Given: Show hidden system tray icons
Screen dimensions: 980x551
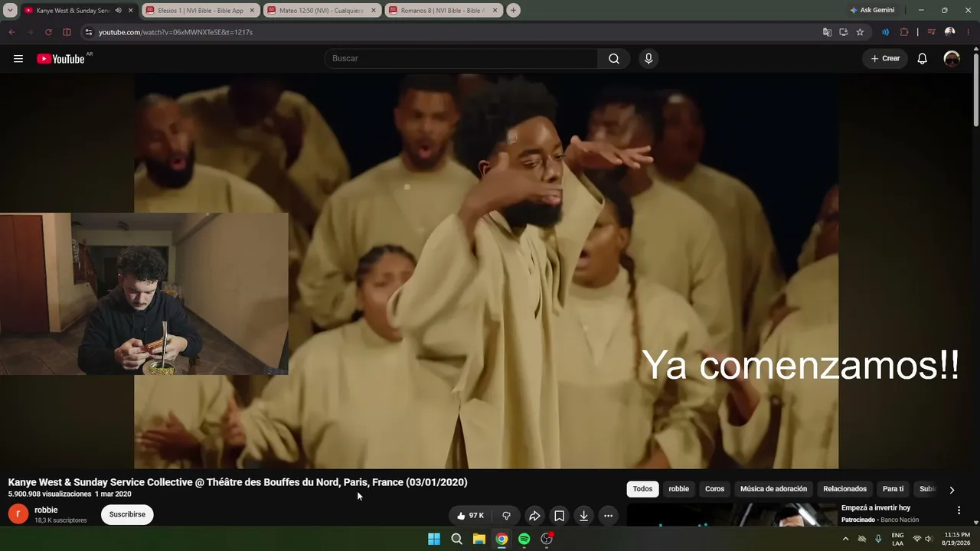Looking at the screenshot, I should coord(845,539).
